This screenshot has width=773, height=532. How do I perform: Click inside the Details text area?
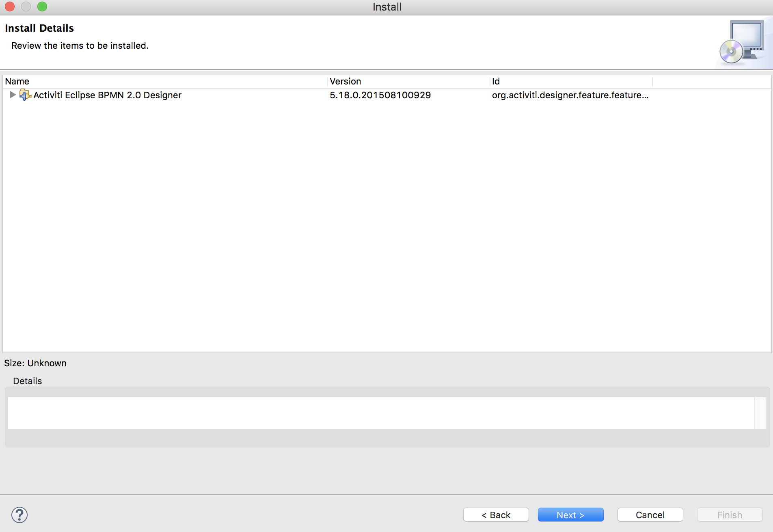(381, 413)
